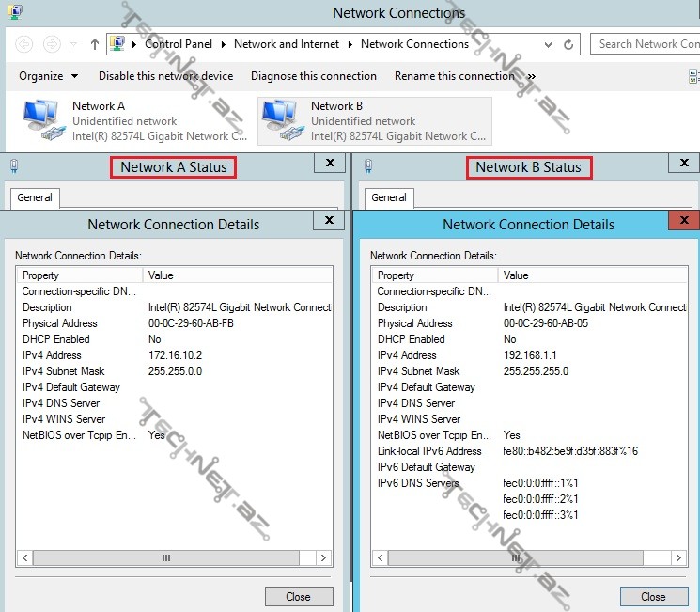Click the Network B Status title icon
Viewport: 700px width, 612px height.
pos(367,166)
